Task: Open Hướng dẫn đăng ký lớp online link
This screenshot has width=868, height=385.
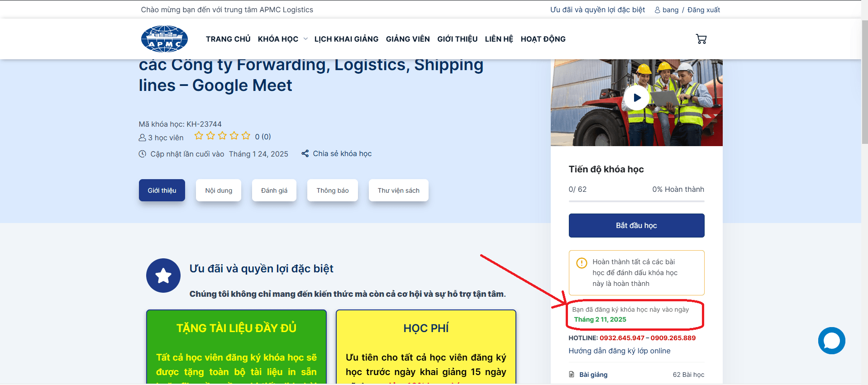Action: point(620,351)
